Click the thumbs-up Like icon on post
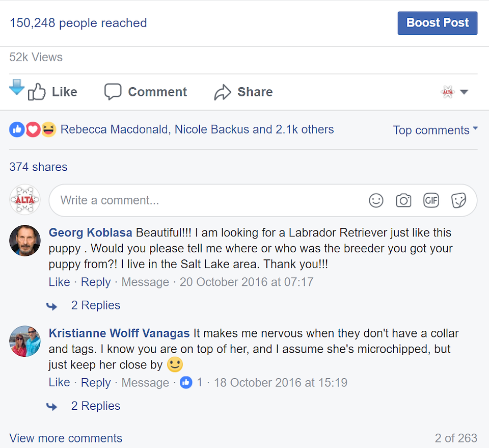Image resolution: width=489 pixels, height=448 pixels. pos(37,92)
